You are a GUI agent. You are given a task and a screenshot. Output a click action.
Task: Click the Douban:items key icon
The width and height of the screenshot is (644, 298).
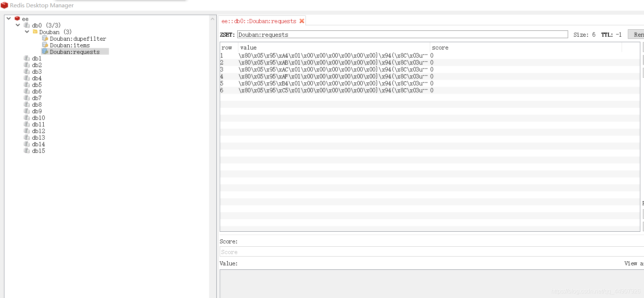pos(45,45)
